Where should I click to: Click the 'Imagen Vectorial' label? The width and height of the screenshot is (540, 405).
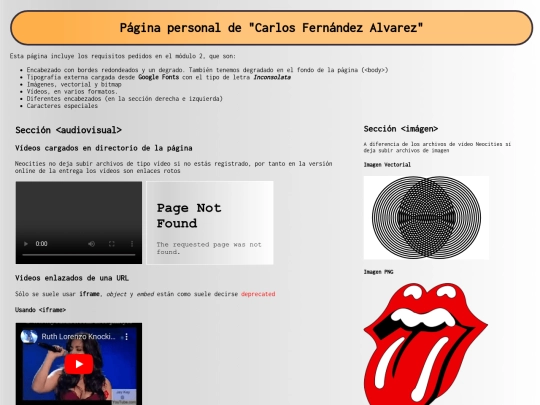click(x=387, y=165)
